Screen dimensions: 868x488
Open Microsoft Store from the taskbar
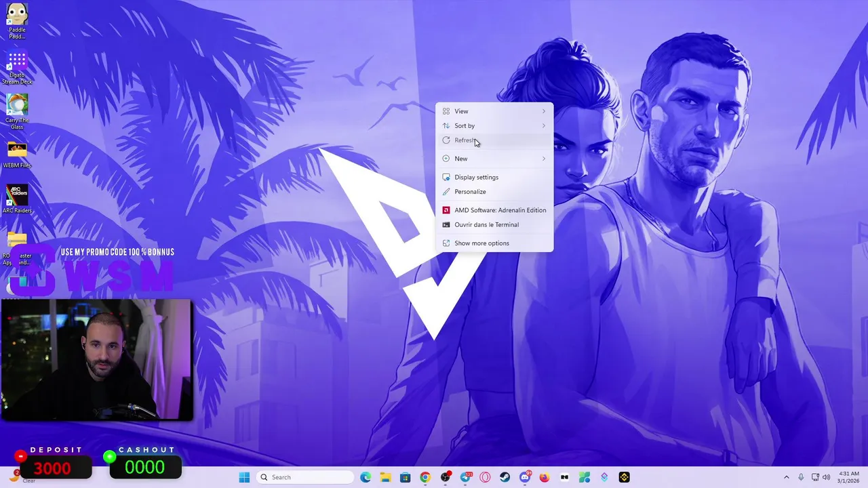click(x=405, y=477)
